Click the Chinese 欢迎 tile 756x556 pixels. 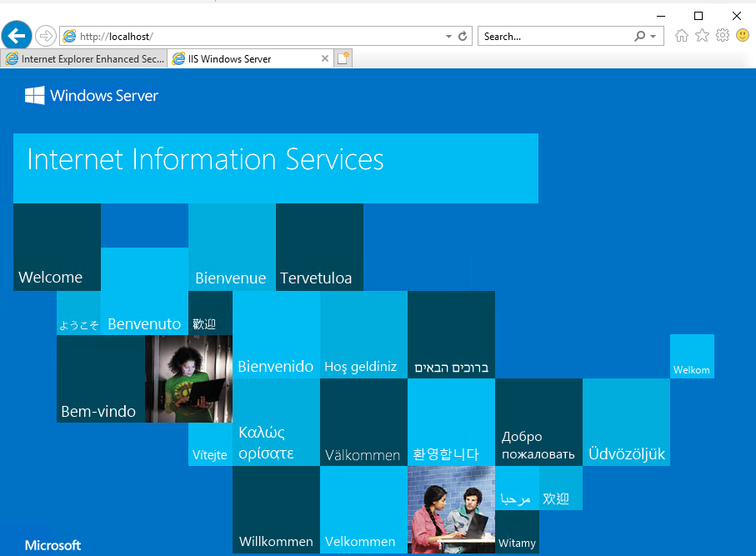tap(561, 488)
